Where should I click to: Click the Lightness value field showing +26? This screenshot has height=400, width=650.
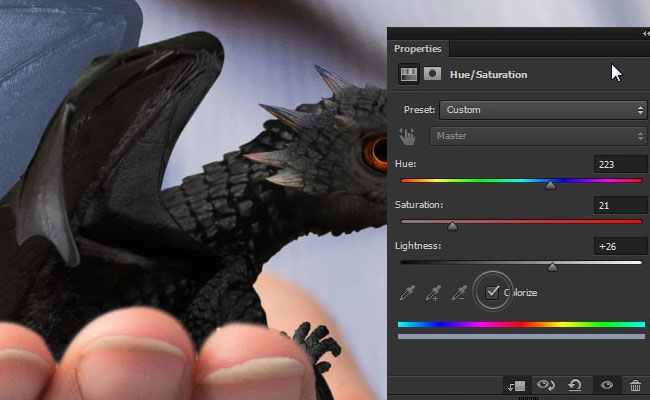(x=620, y=246)
